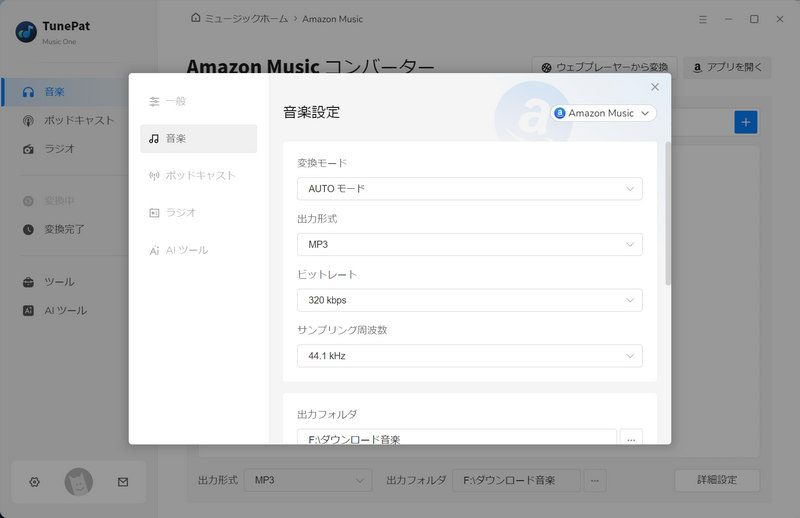800x518 pixels.
Task: Expand the 出力形式 MP3 dropdown in dialog
Action: [469, 244]
